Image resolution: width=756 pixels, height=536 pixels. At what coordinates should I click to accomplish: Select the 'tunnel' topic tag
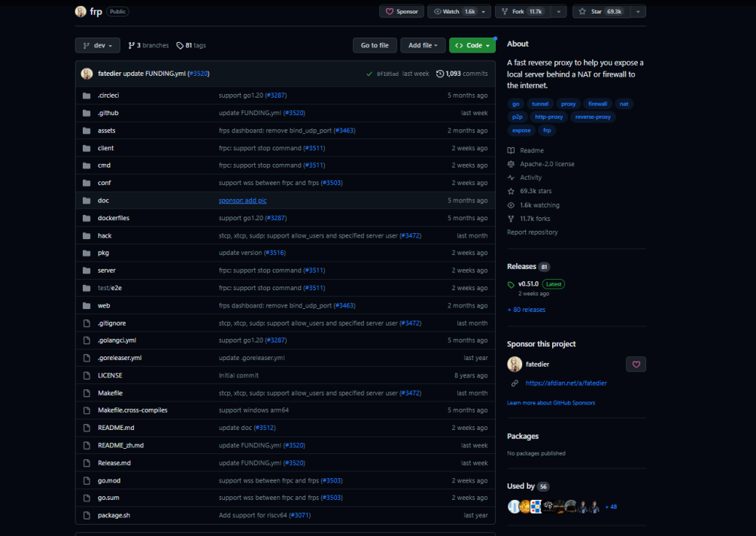[x=540, y=104]
